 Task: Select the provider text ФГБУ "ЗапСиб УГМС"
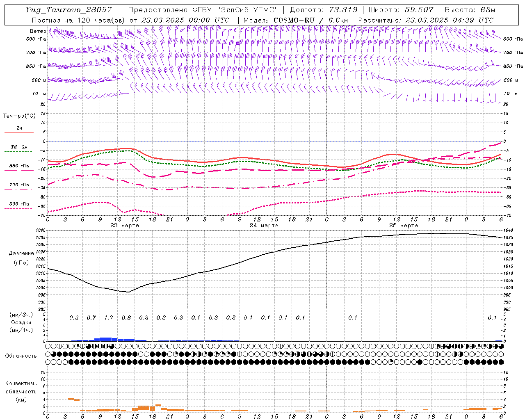point(235,10)
